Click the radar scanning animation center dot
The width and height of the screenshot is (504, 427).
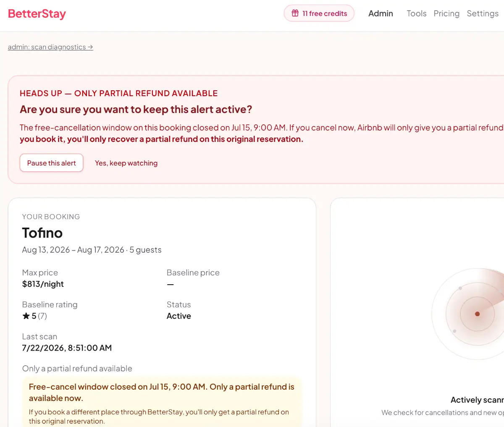click(477, 314)
